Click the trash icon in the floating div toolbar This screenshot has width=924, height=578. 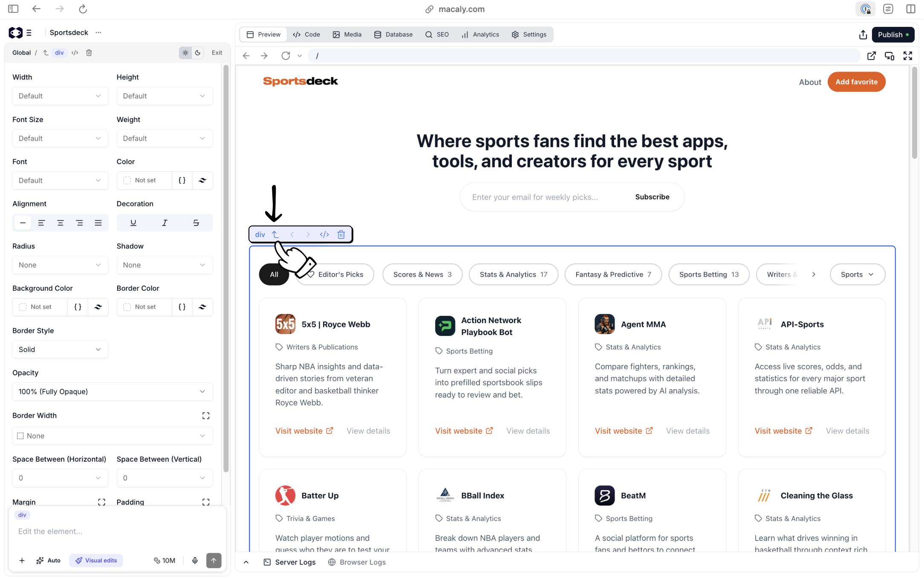(x=341, y=234)
